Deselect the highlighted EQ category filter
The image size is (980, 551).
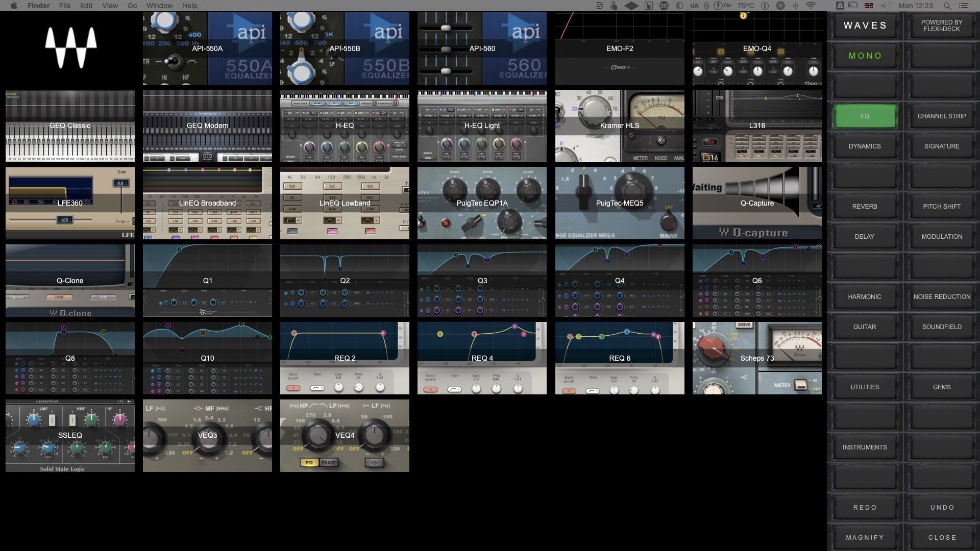click(864, 116)
